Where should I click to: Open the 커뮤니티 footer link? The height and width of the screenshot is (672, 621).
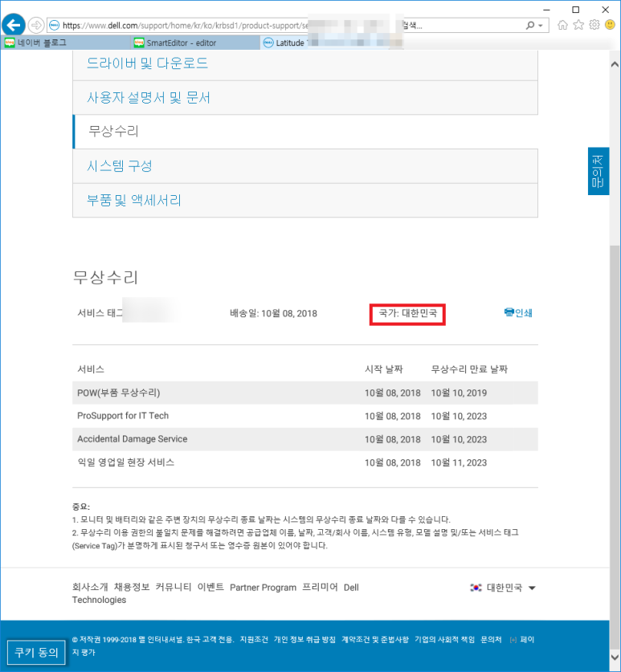(x=174, y=587)
